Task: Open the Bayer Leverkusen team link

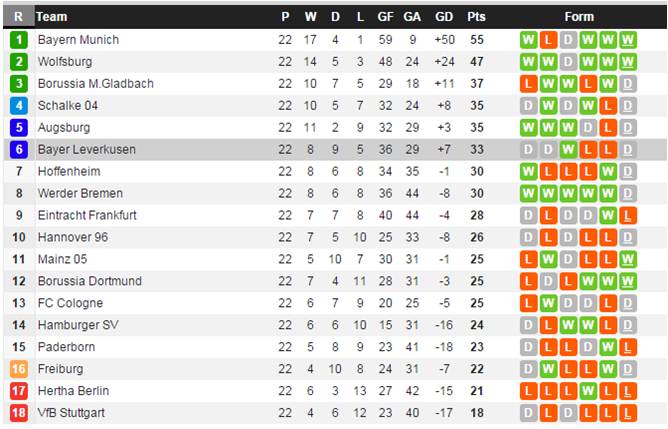Action: (87, 150)
